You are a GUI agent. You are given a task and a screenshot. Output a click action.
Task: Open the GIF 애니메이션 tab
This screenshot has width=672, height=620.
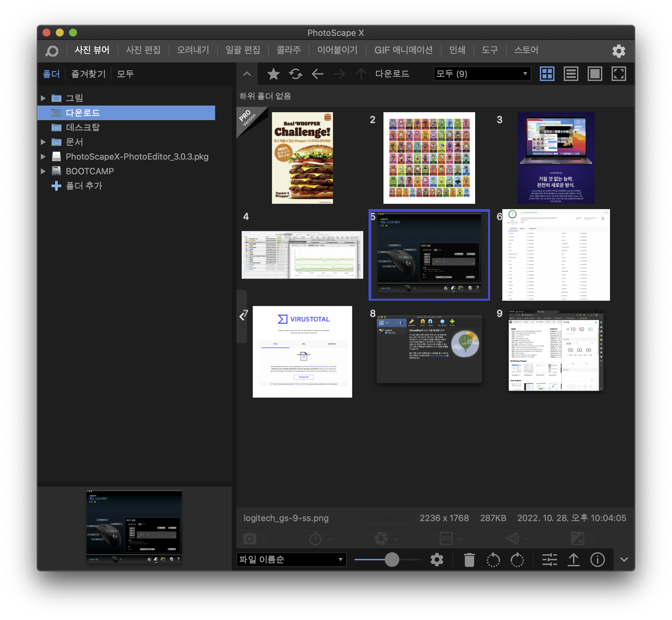(x=403, y=50)
